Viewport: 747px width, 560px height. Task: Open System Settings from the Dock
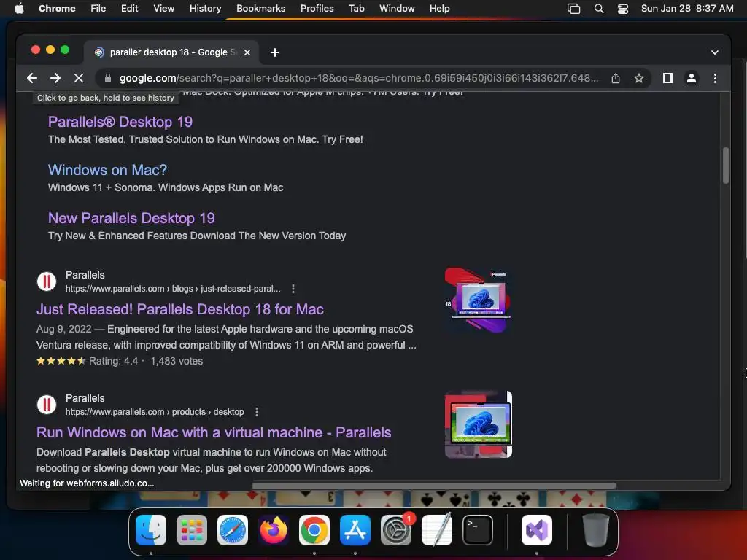pos(396,530)
